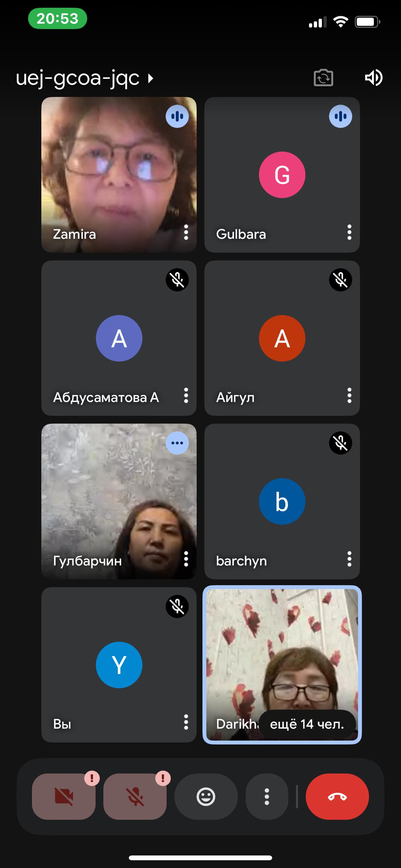This screenshot has height=868, width=401.
Task: Hang up with the red end call button
Action: coord(337,796)
